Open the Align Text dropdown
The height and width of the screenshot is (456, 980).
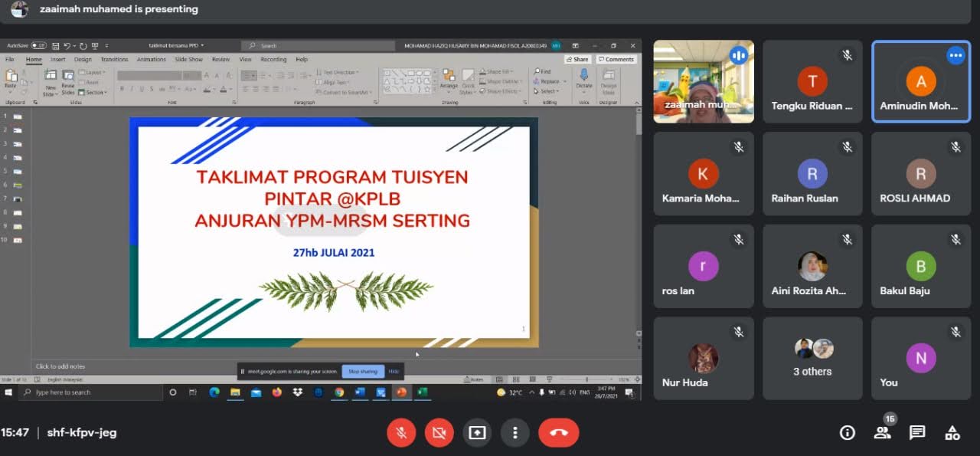[334, 82]
